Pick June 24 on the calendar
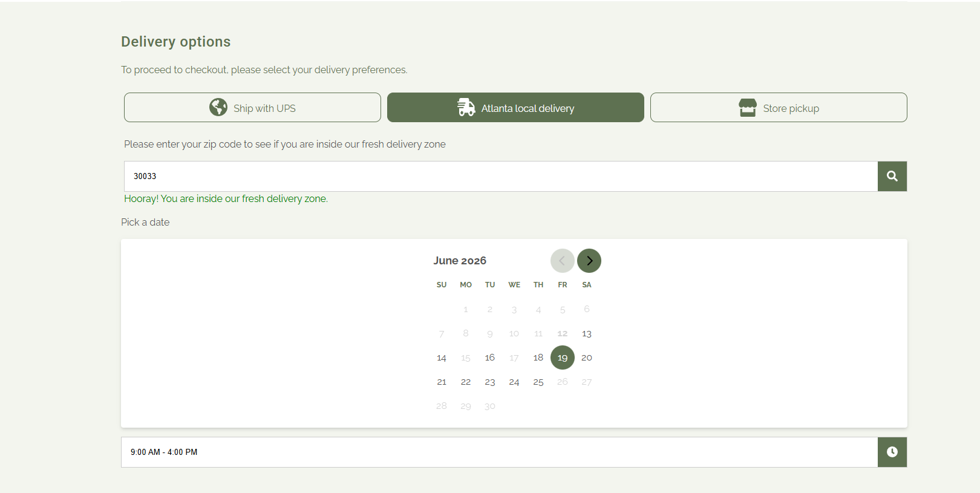980x493 pixels. click(514, 382)
